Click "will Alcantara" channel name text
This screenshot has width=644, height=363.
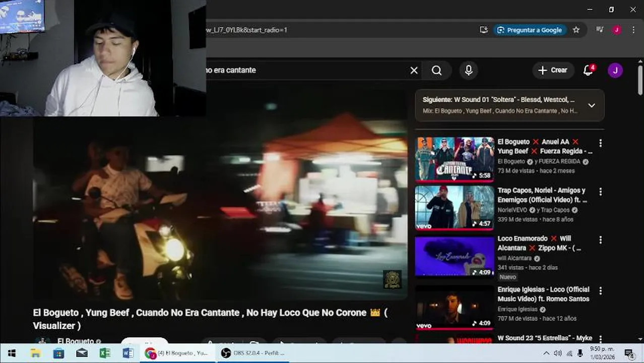514,259
